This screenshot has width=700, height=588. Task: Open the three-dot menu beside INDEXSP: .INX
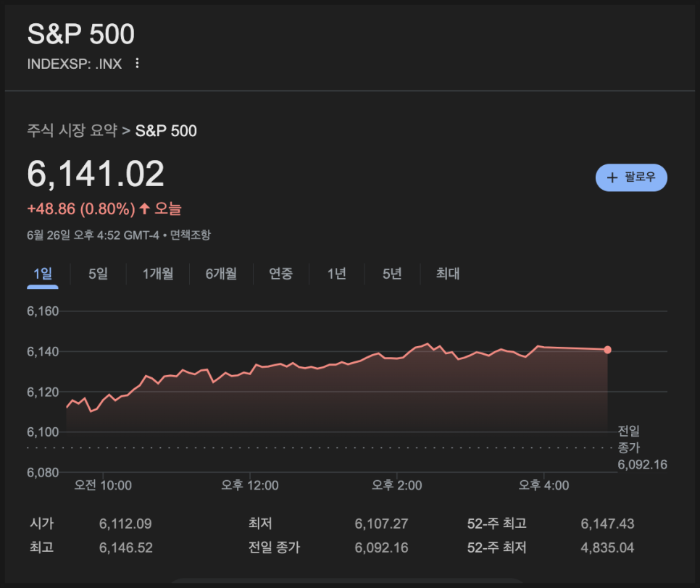tap(137, 63)
